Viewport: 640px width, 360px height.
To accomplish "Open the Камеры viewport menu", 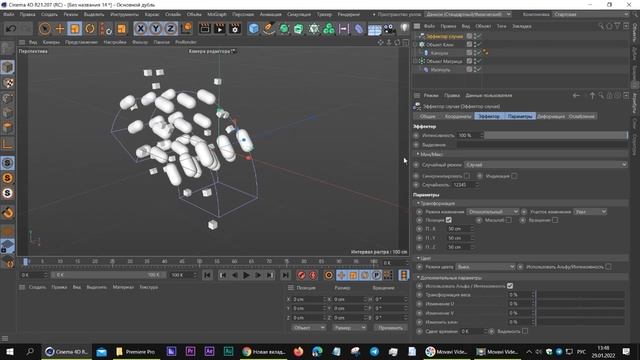I will coord(51,42).
